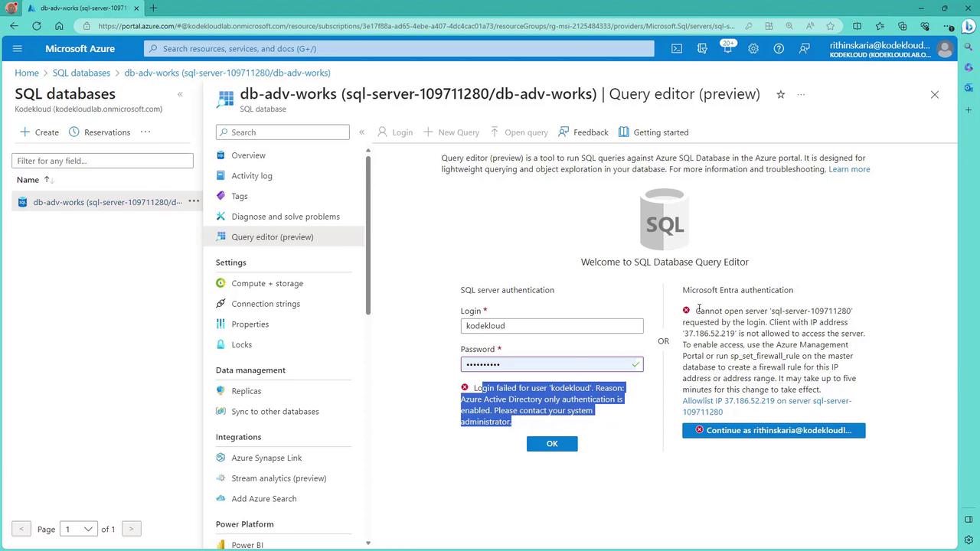Reload the page in the browser
Screen dimensions: 980x551
pos(37,26)
